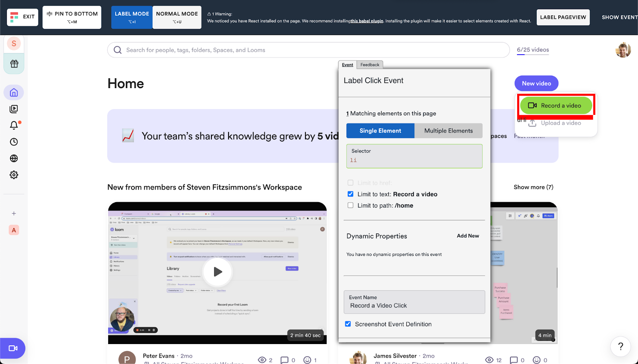This screenshot has height=364, width=638.
Task: Open Notifications bell icon
Action: pyautogui.click(x=14, y=125)
